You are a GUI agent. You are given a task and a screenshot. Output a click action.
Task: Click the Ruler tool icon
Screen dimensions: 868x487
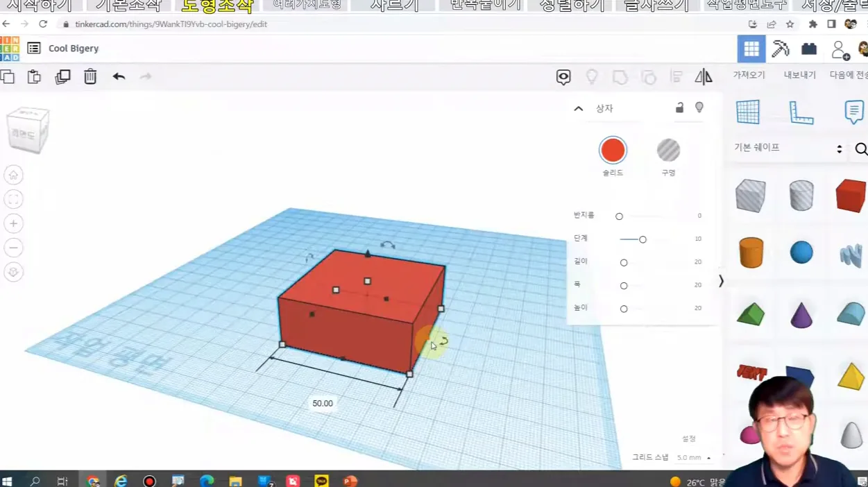tap(801, 112)
